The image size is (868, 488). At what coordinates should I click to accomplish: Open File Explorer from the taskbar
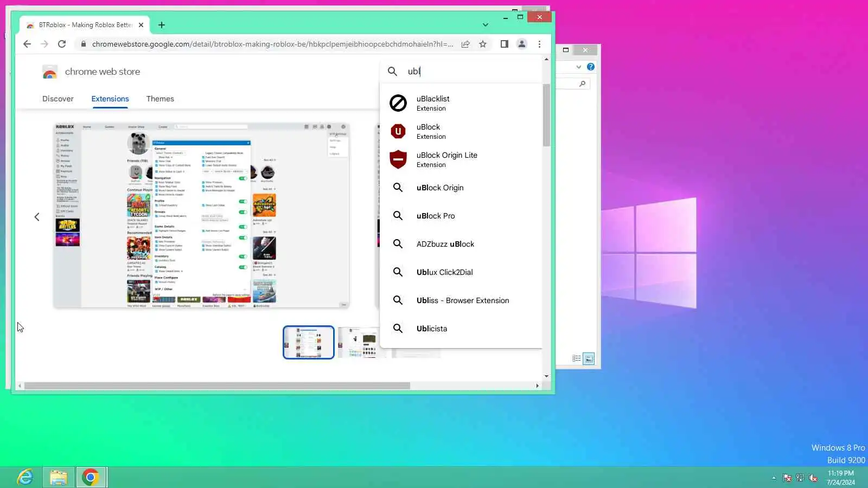tap(59, 477)
